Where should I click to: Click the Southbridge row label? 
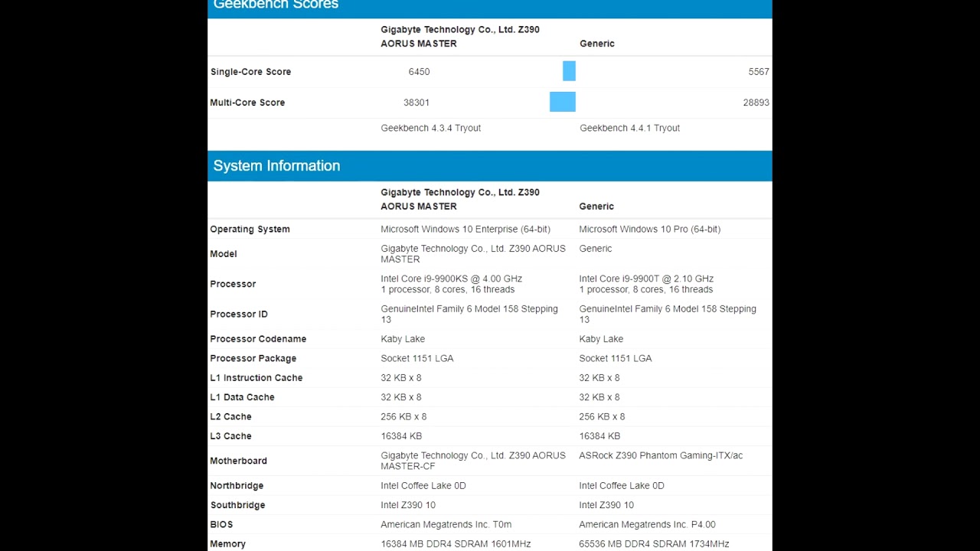[x=237, y=505]
